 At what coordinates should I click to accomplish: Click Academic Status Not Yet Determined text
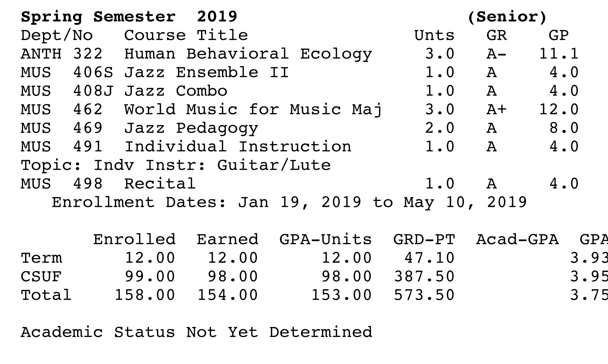(196, 333)
